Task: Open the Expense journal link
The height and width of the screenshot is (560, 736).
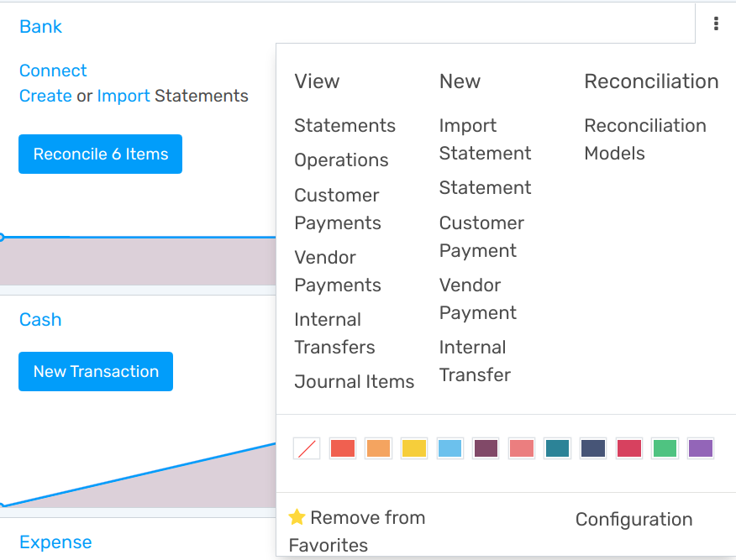Action: point(55,542)
